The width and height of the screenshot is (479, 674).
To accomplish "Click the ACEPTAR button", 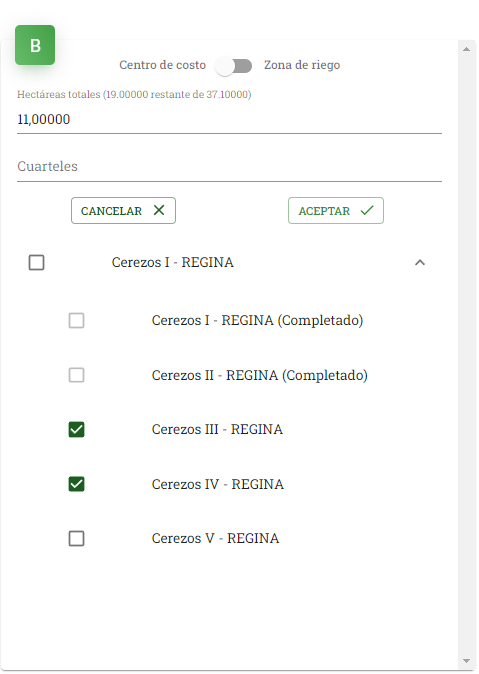I will [x=336, y=211].
